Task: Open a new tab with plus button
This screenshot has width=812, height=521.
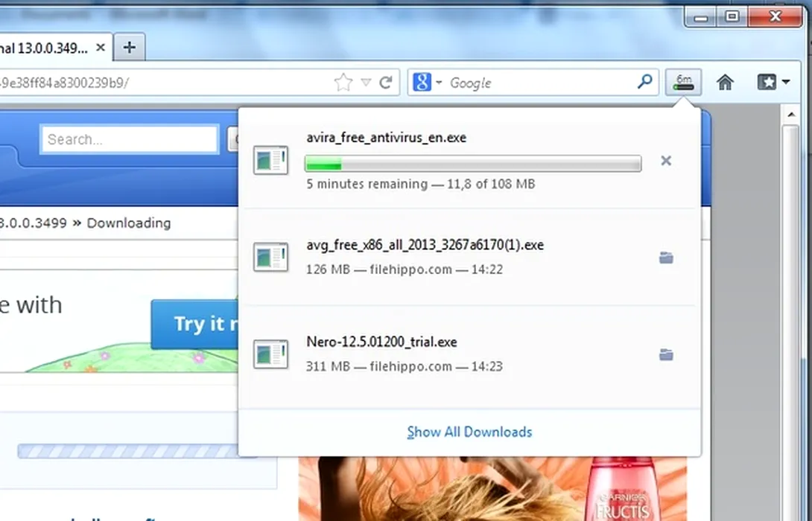Action: click(x=130, y=48)
